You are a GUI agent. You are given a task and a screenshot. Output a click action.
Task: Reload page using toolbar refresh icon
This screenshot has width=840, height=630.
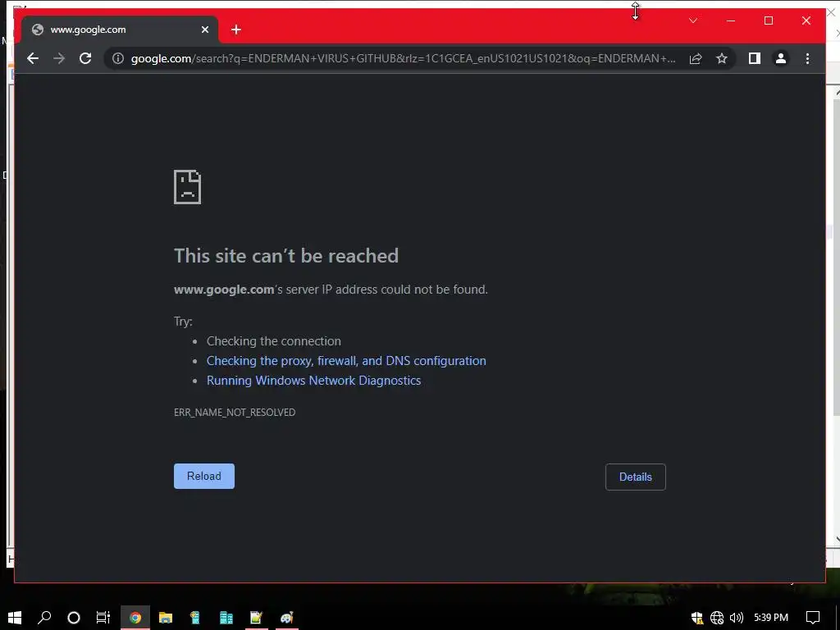pyautogui.click(x=85, y=58)
